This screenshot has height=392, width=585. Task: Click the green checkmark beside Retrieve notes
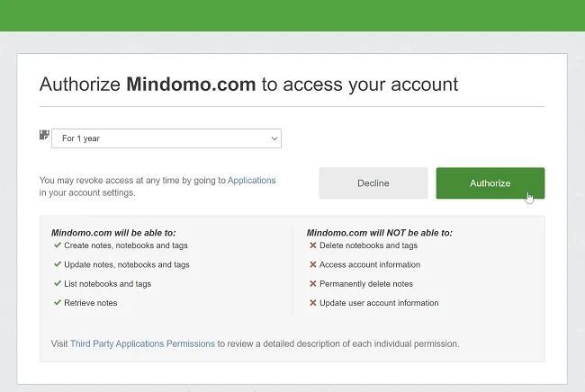(58, 303)
